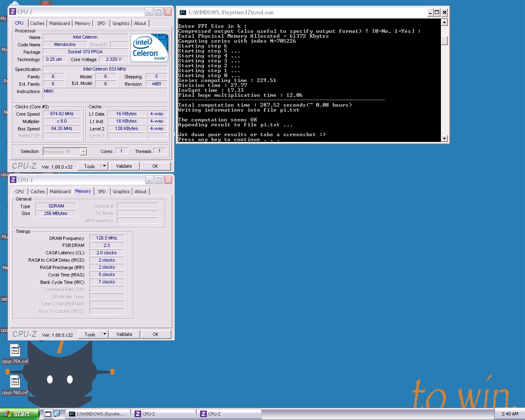Click the RAS# Precharge value 2 clocks
The width and height of the screenshot is (525, 420).
(107, 267)
